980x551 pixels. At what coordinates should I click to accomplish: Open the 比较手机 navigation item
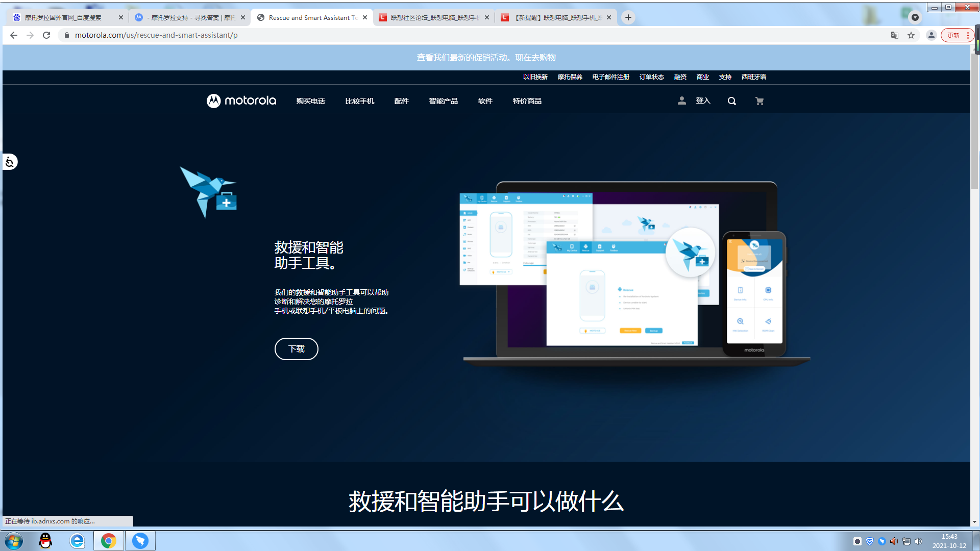pos(359,101)
